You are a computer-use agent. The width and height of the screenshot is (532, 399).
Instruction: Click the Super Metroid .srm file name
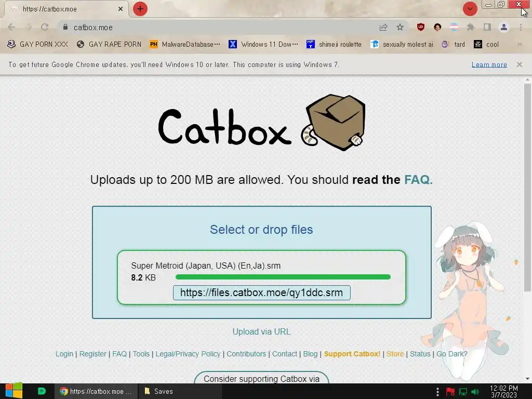tap(206, 265)
